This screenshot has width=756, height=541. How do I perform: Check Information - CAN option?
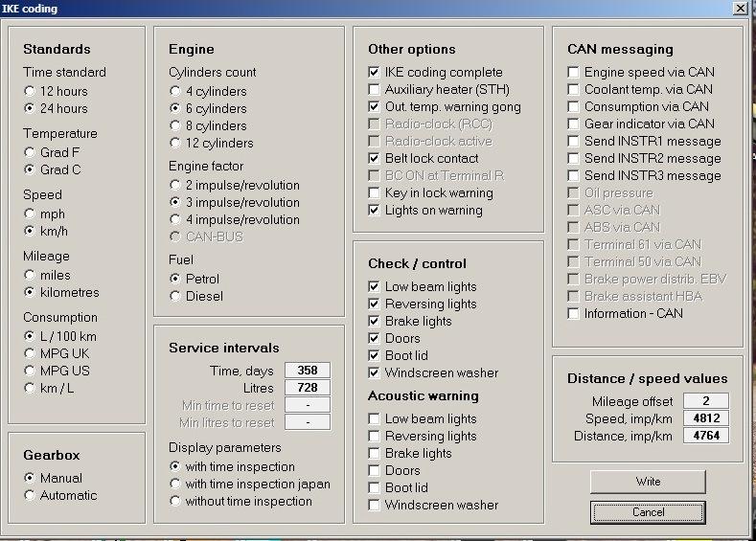[x=573, y=314]
